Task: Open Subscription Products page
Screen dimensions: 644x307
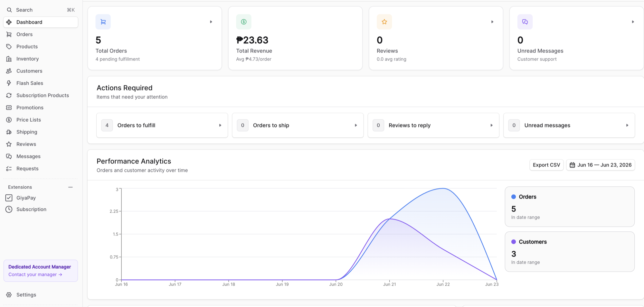Action: pos(41,96)
